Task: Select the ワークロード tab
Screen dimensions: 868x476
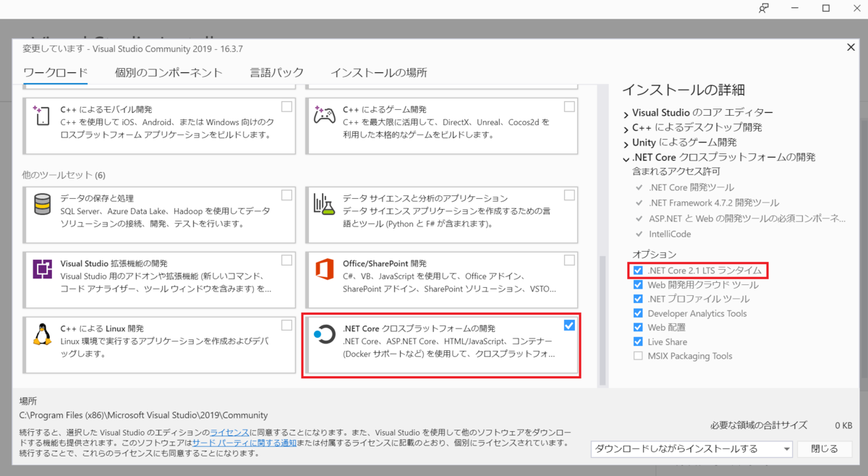Action: (56, 72)
